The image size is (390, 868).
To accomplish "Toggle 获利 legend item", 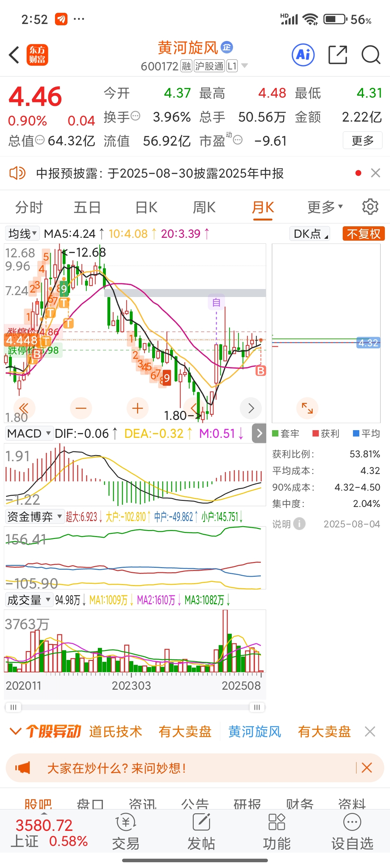I will (x=326, y=433).
